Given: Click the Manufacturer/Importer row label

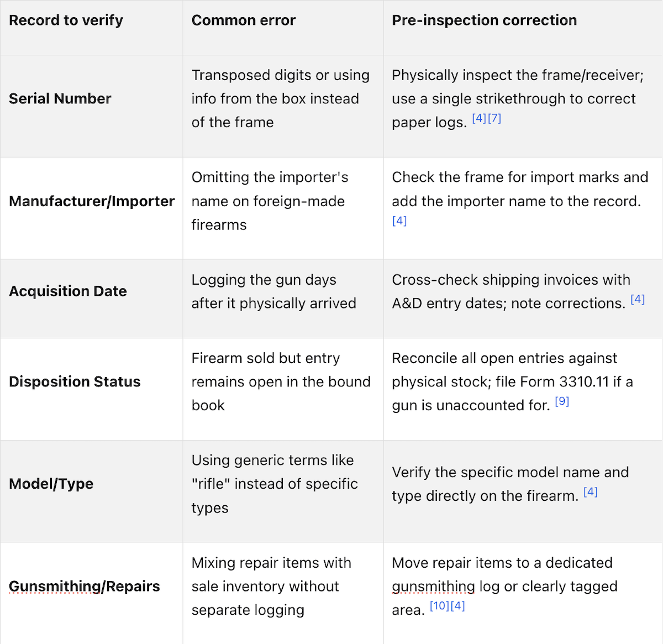Looking at the screenshot, I should 92,201.
